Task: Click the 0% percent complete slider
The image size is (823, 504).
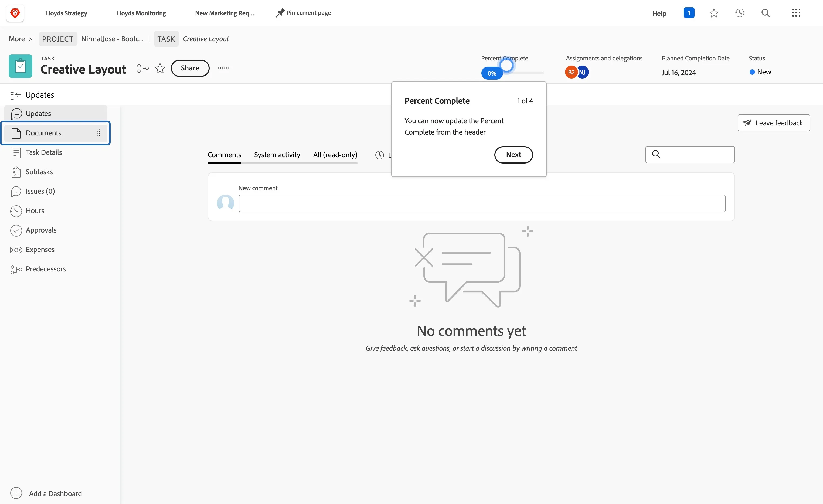Action: click(492, 73)
